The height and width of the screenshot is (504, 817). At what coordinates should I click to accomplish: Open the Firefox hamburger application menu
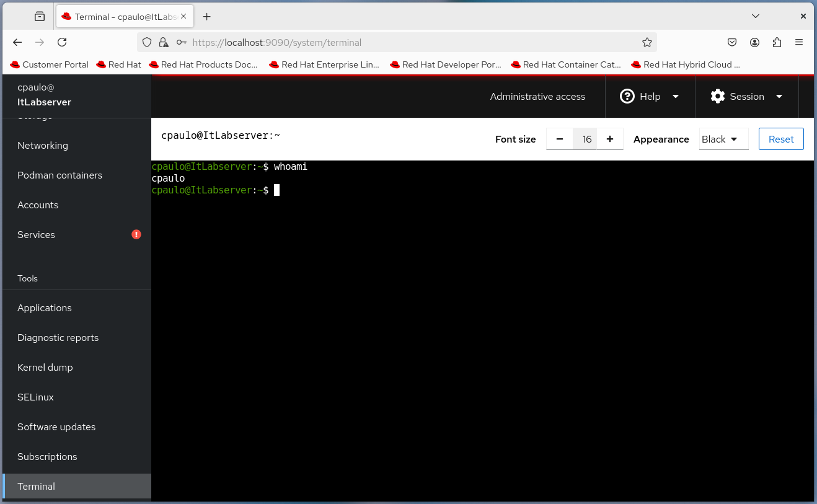tap(799, 42)
